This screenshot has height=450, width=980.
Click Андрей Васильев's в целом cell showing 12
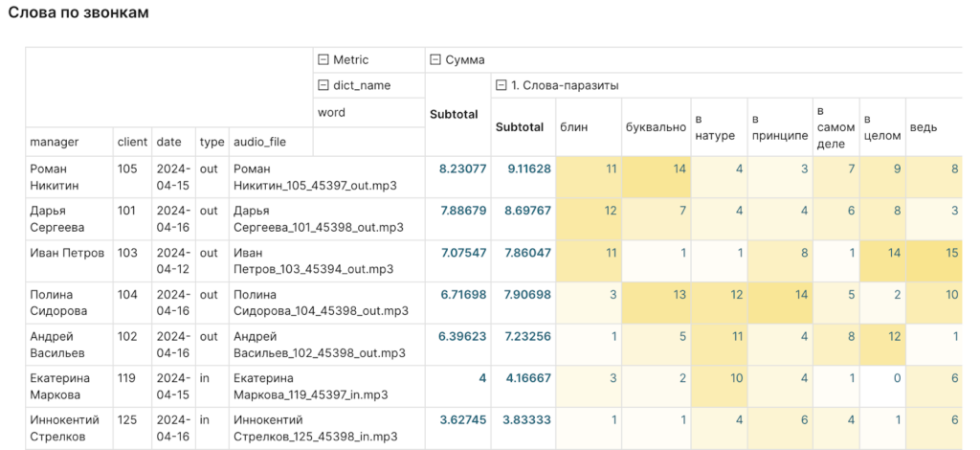tap(881, 336)
